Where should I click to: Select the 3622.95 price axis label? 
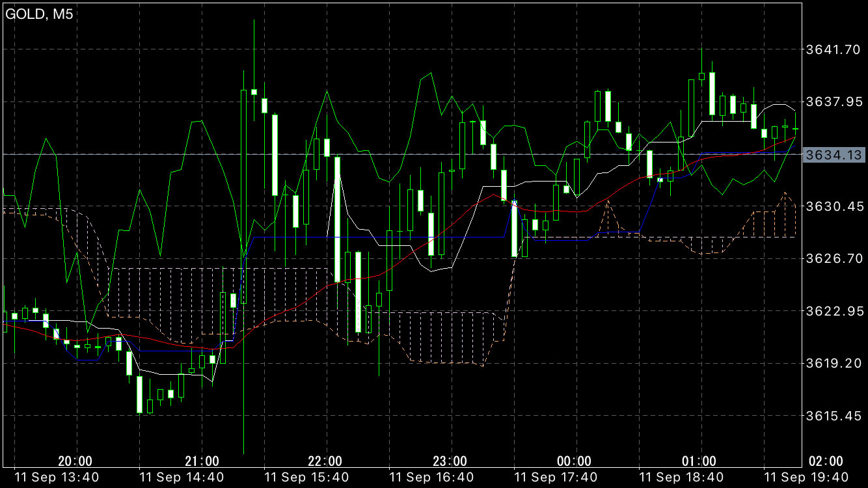(x=834, y=311)
